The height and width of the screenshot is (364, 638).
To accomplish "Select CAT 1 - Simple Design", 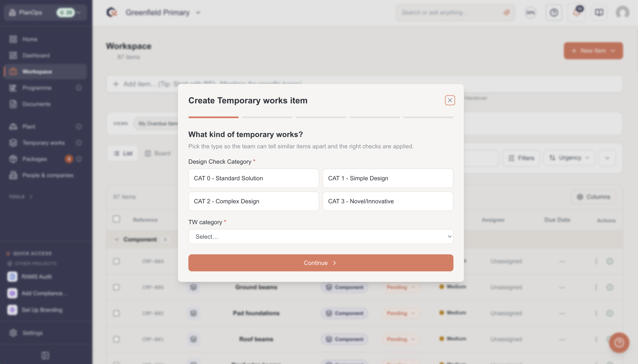I will pos(388,178).
